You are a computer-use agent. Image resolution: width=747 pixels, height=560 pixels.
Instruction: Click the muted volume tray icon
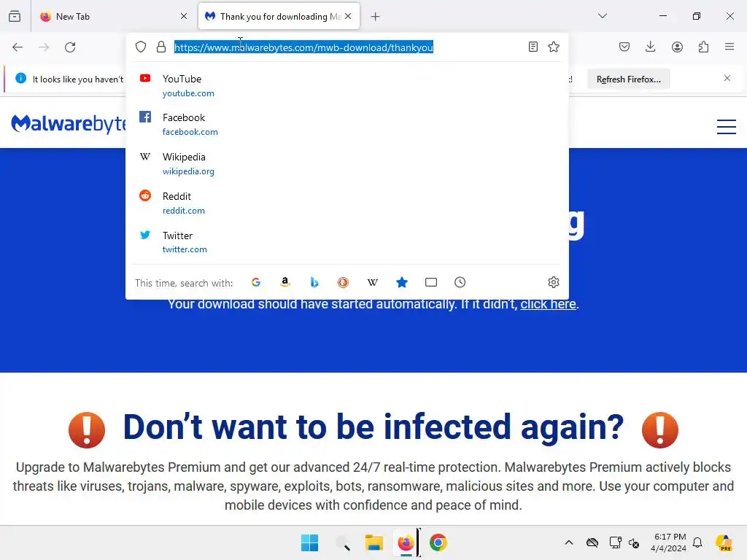click(634, 542)
